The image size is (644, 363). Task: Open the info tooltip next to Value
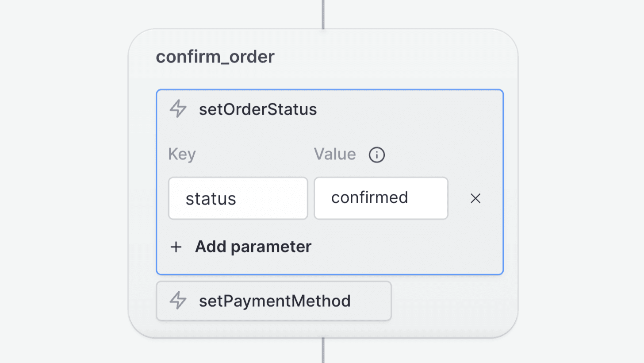tap(376, 155)
